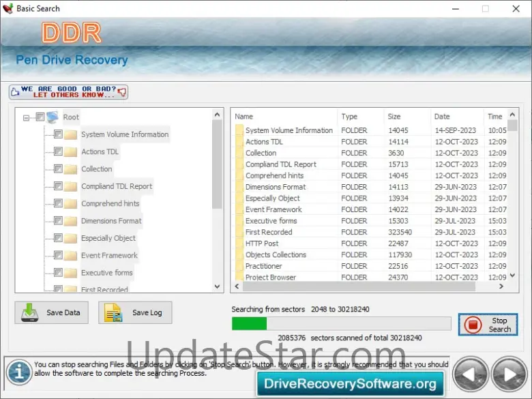
Task: Click tree panel scroll up arrow
Action: coord(217,115)
